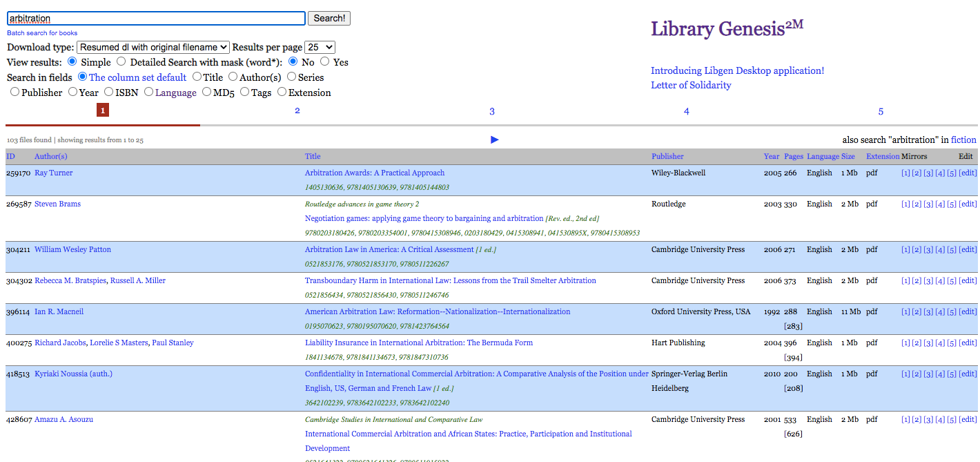Search arbitration in fiction link
The width and height of the screenshot is (980, 462).
[x=964, y=139]
